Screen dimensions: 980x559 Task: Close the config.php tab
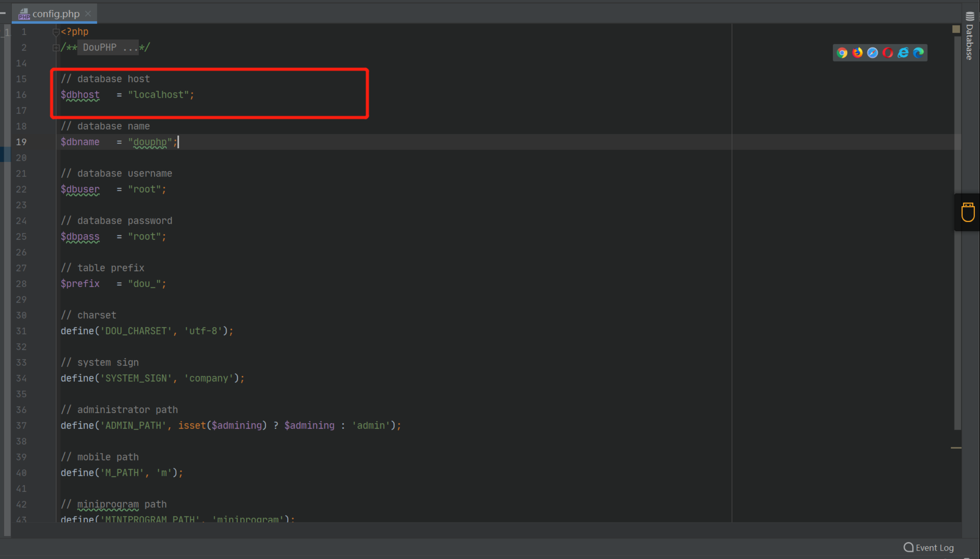click(x=88, y=14)
